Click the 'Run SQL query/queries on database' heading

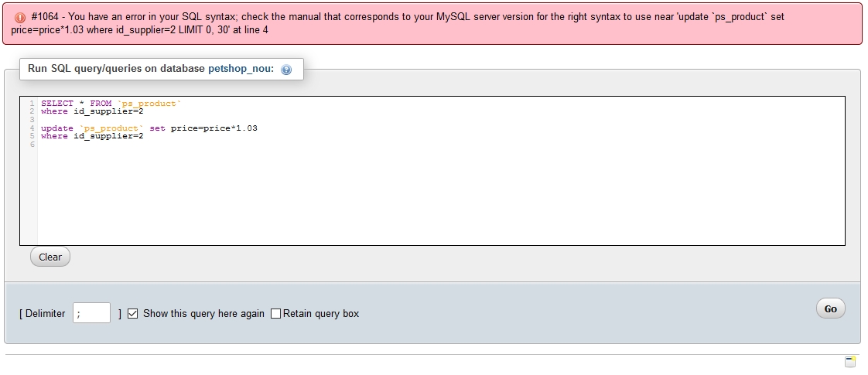point(116,68)
